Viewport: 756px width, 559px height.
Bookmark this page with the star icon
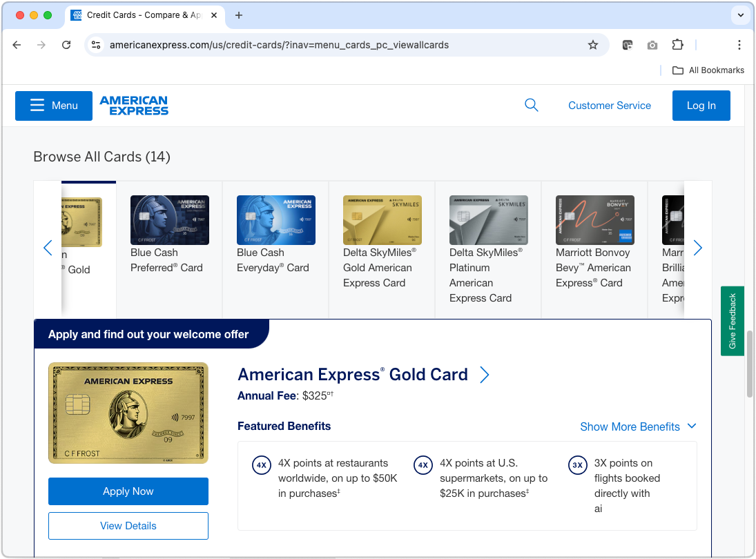[x=593, y=45]
